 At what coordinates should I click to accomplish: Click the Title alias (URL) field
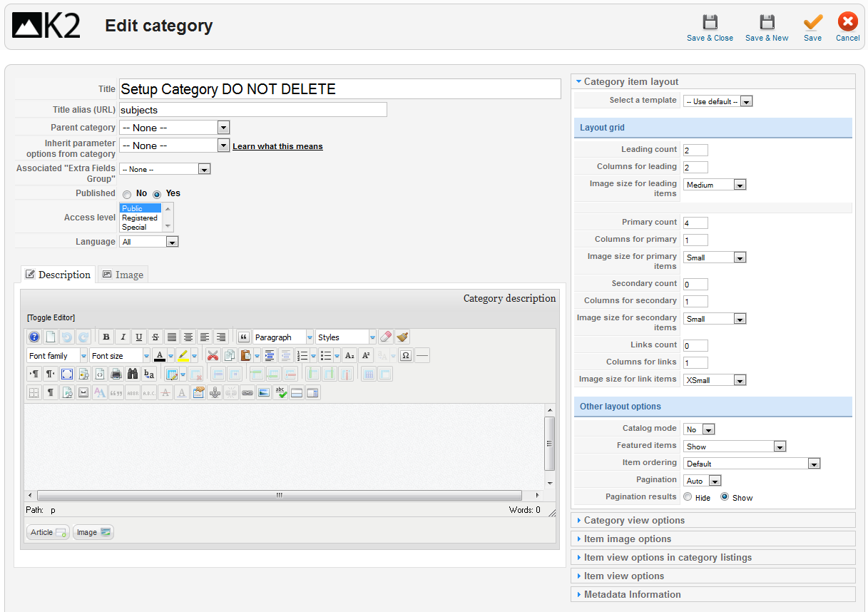tap(253, 110)
